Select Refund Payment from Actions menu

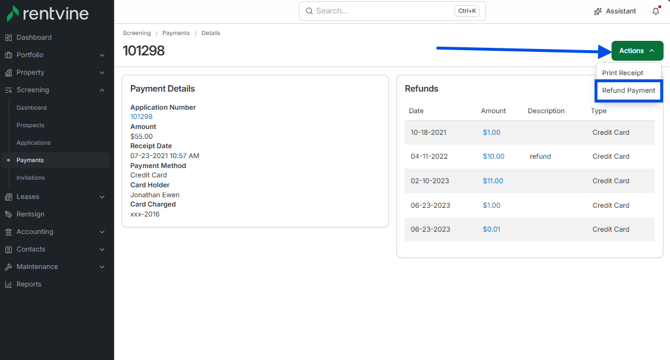[x=629, y=91]
